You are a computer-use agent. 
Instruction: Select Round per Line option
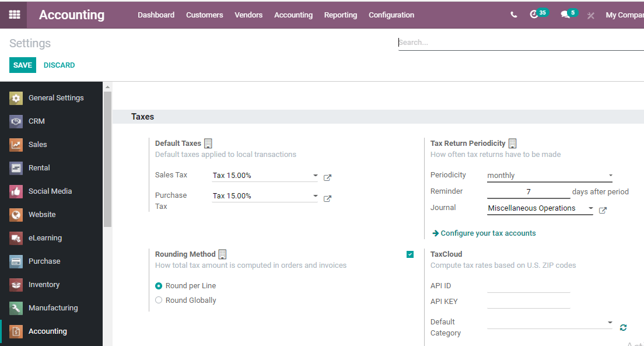[159, 286]
